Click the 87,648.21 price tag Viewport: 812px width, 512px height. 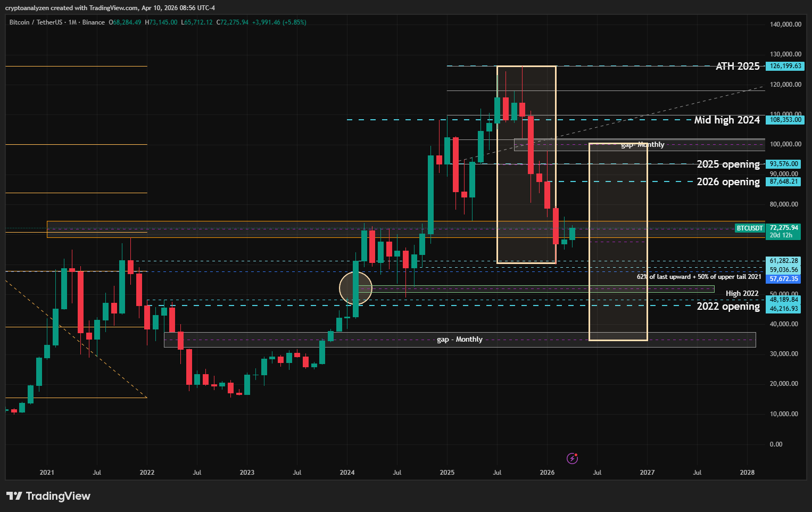(784, 181)
